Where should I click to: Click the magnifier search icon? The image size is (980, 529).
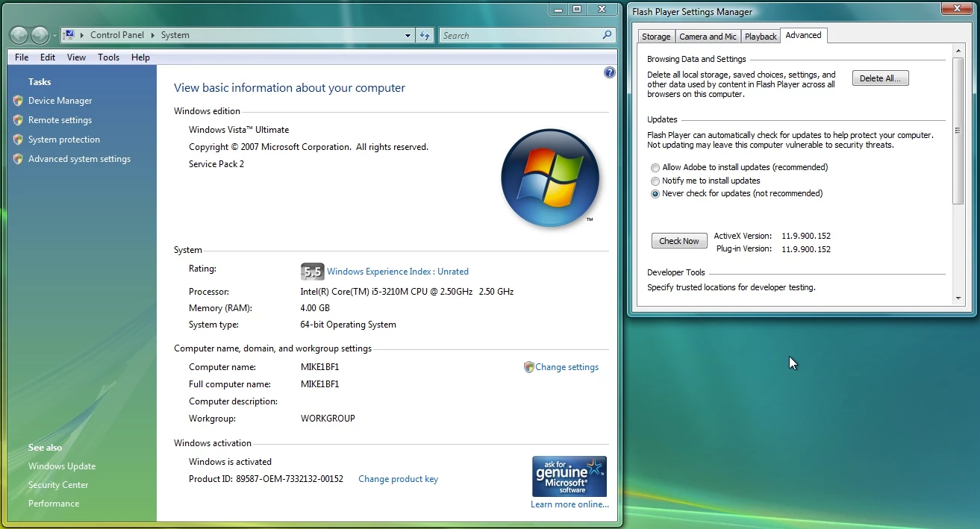[x=608, y=35]
